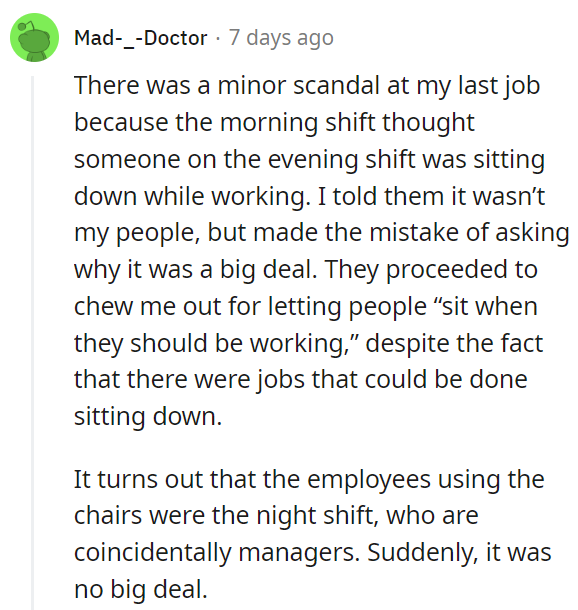This screenshot has height=610, width=578.
Task: Visit the Mad-_-Doctor user profile link
Action: click(141, 38)
